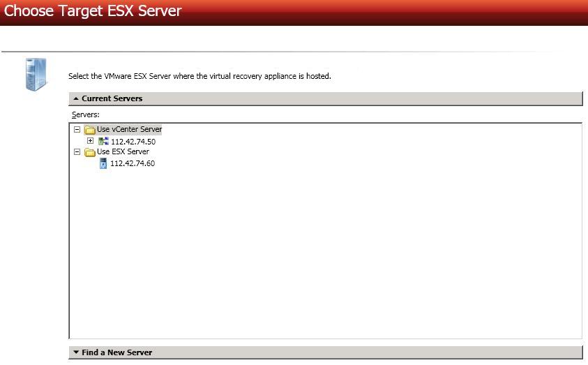Click the ESX host icon beside 112.42.74.60
The height and width of the screenshot is (365, 588).
tap(103, 164)
